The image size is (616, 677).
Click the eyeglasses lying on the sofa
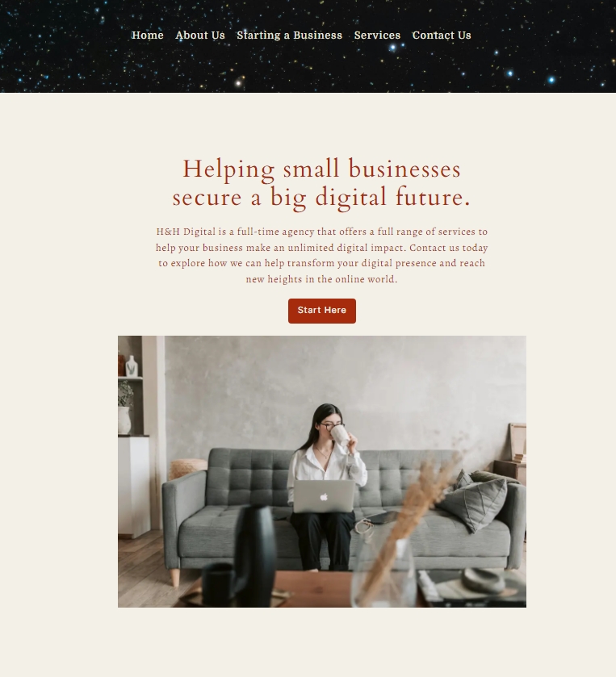364,528
